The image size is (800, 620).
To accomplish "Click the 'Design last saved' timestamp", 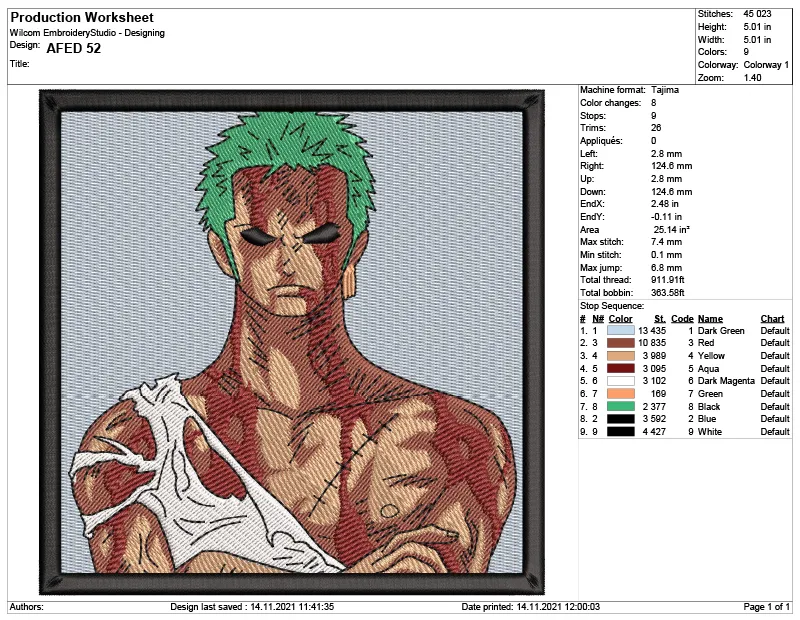I will (x=252, y=607).
